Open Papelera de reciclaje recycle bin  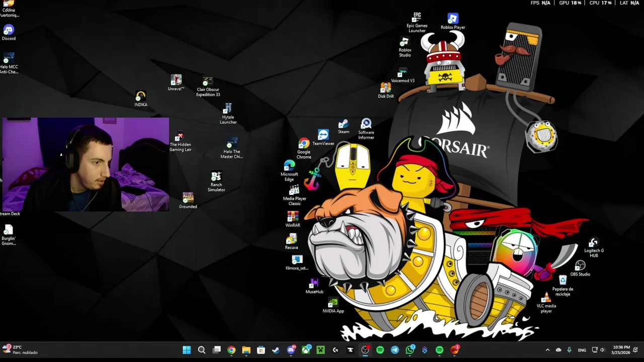[562, 286]
